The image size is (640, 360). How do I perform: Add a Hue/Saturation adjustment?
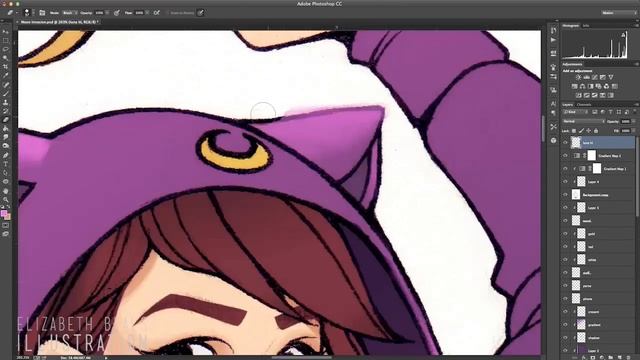[x=574, y=86]
